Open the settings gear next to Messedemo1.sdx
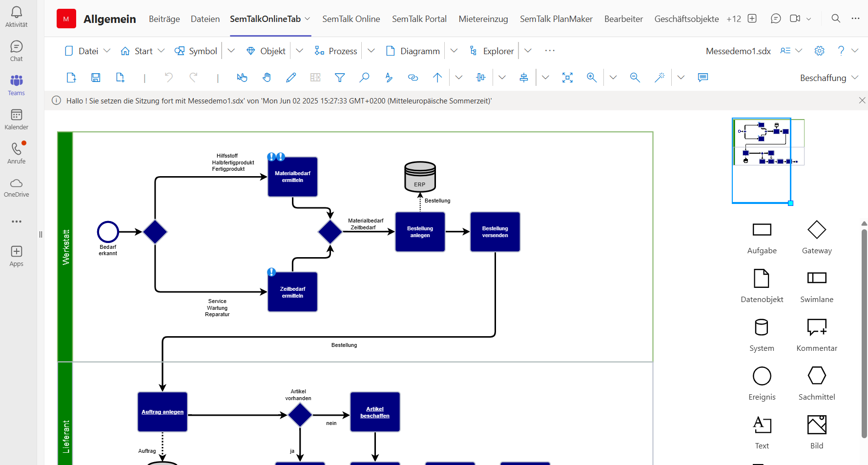This screenshot has height=465, width=868. [x=820, y=51]
